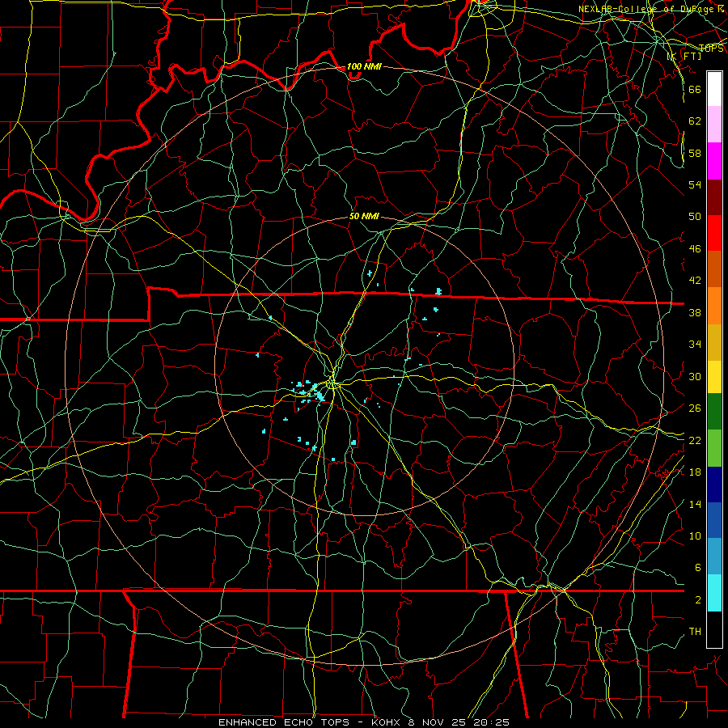The width and height of the screenshot is (728, 728).
Task: Click the legend value 62
Action: (x=695, y=121)
